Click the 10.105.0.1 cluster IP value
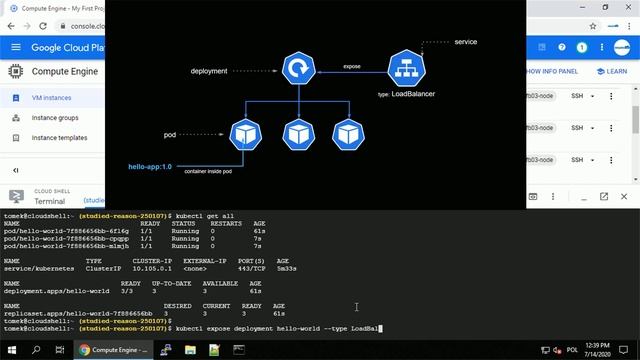 (x=152, y=269)
